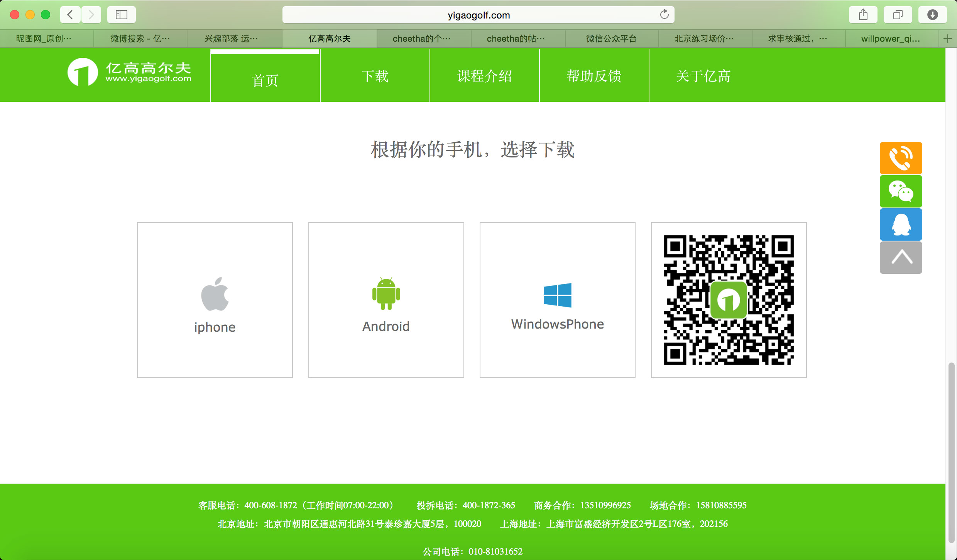Open the Downloads arrow icon
957x560 pixels.
coord(933,15)
